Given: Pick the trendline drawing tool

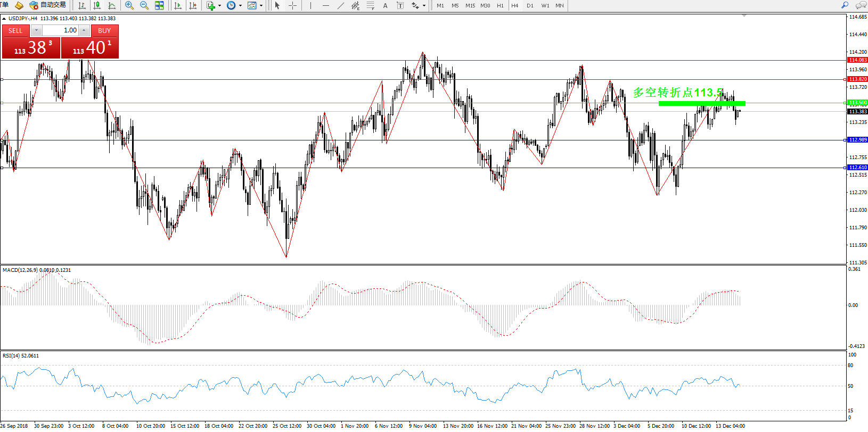Looking at the screenshot, I should pos(340,5).
